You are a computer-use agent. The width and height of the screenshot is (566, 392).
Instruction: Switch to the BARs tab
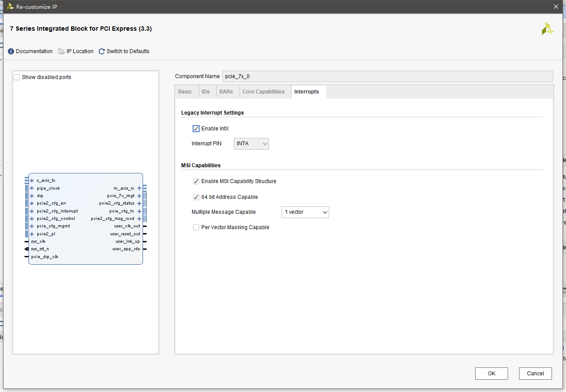(x=226, y=92)
